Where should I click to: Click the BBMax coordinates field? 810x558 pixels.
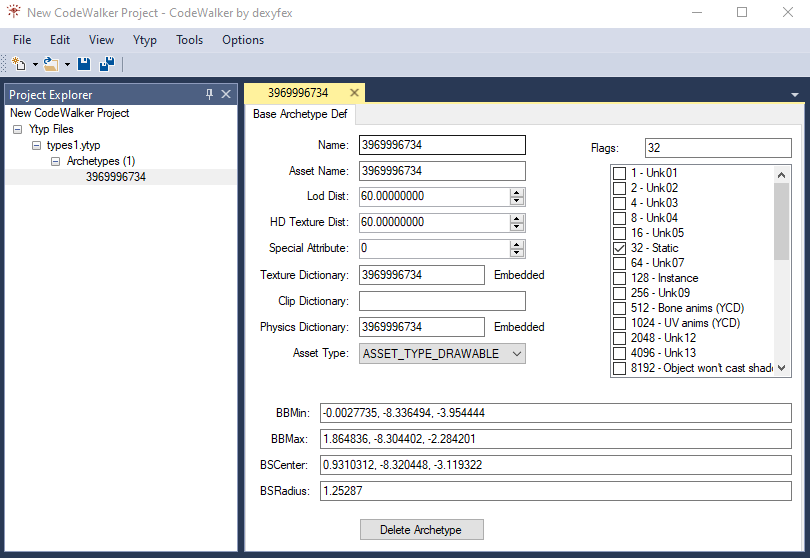(x=555, y=439)
